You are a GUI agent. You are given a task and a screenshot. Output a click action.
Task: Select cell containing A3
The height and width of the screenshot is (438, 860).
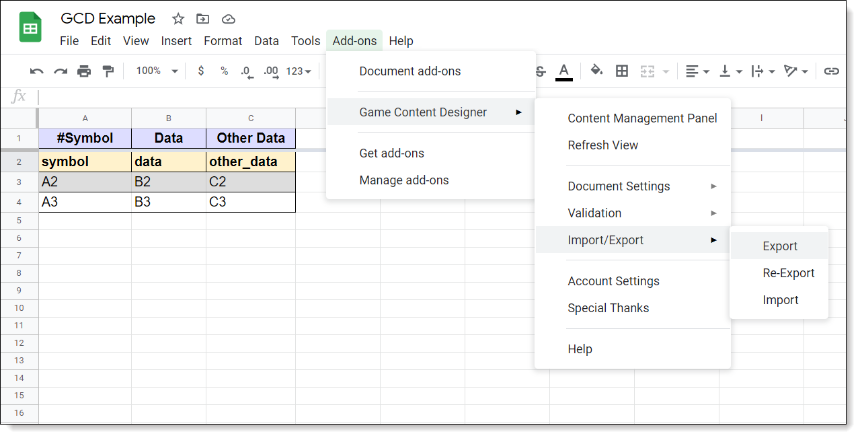pyautogui.click(x=85, y=202)
